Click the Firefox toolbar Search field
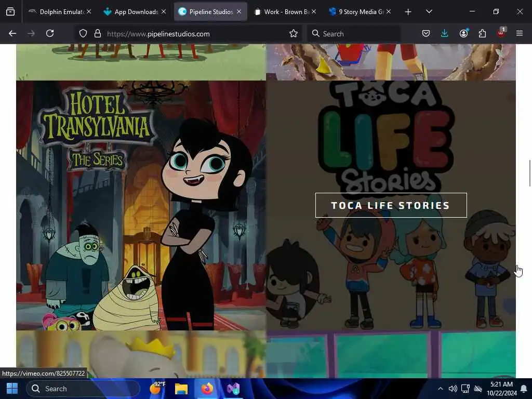 (354, 34)
